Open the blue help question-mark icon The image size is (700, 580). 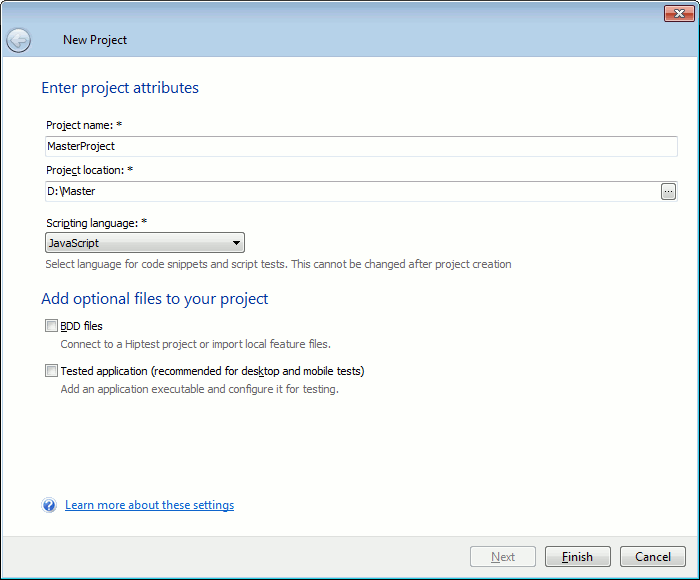(49, 505)
